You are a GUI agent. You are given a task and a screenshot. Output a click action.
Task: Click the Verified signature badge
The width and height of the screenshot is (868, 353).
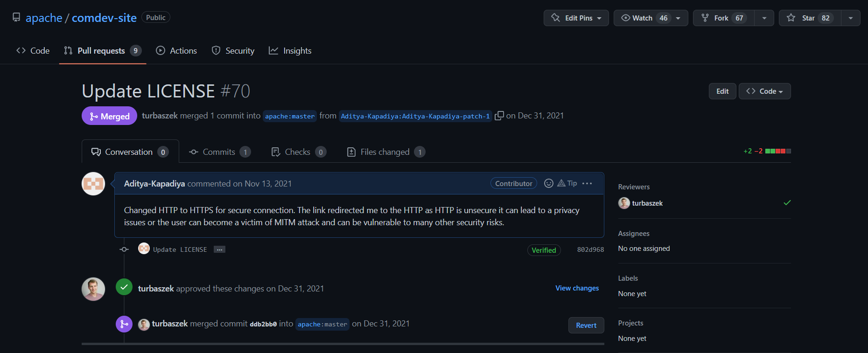[x=544, y=250]
